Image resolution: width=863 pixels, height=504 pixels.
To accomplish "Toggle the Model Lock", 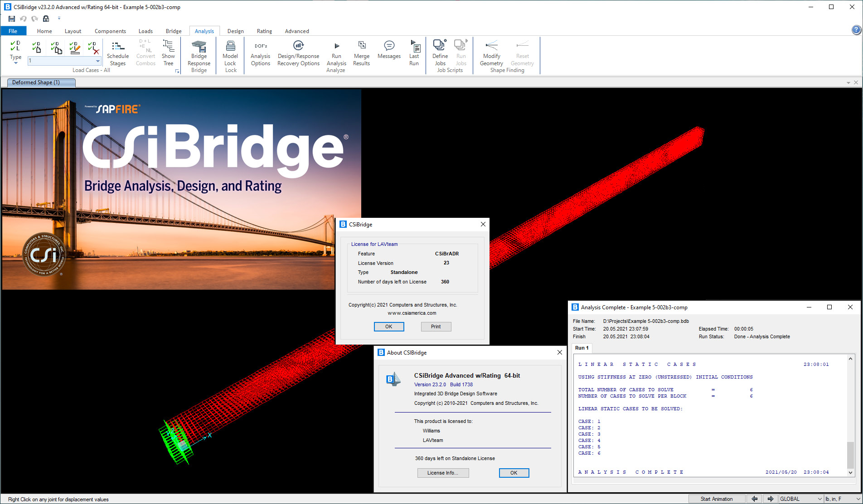I will click(x=230, y=53).
